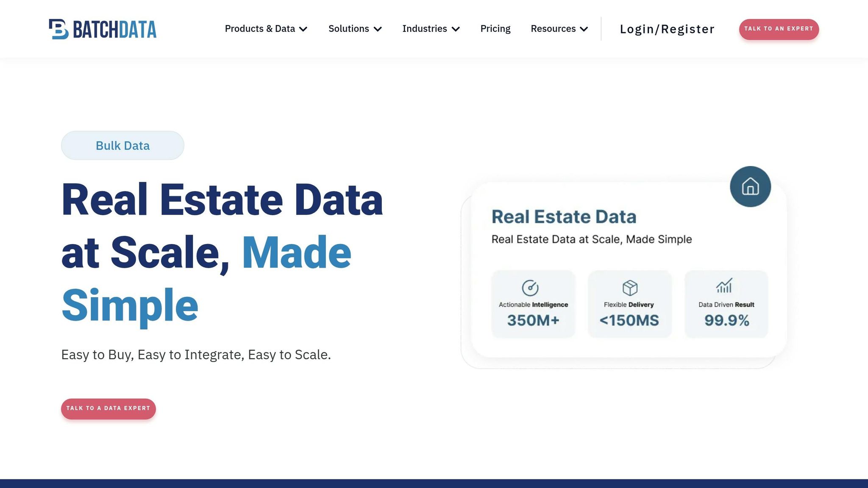The width and height of the screenshot is (868, 488).
Task: Expand the Industries dropdown chevron
Action: pyautogui.click(x=456, y=29)
